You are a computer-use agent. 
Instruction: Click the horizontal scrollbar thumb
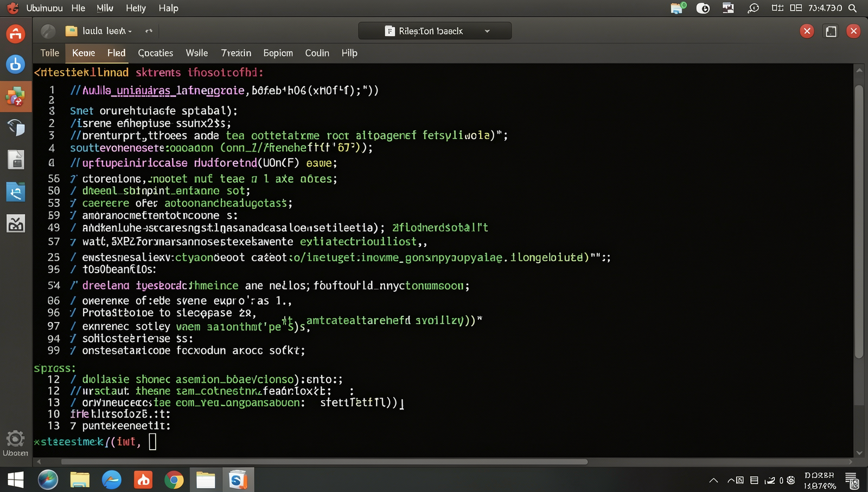tap(324, 462)
